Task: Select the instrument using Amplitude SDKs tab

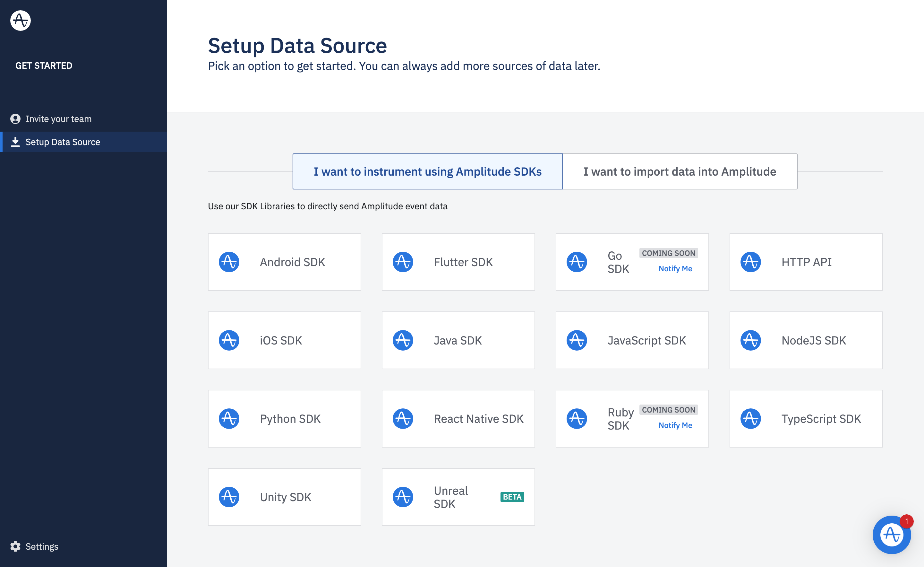Action: 427,171
